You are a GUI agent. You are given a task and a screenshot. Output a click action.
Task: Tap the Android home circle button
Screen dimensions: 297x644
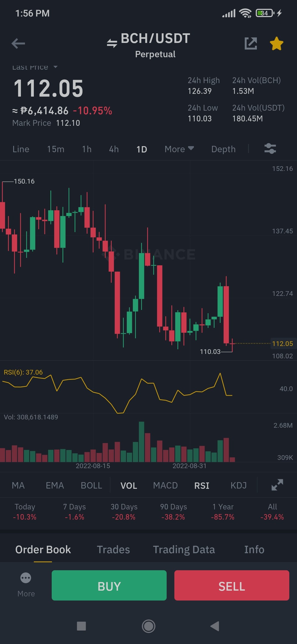tap(148, 626)
